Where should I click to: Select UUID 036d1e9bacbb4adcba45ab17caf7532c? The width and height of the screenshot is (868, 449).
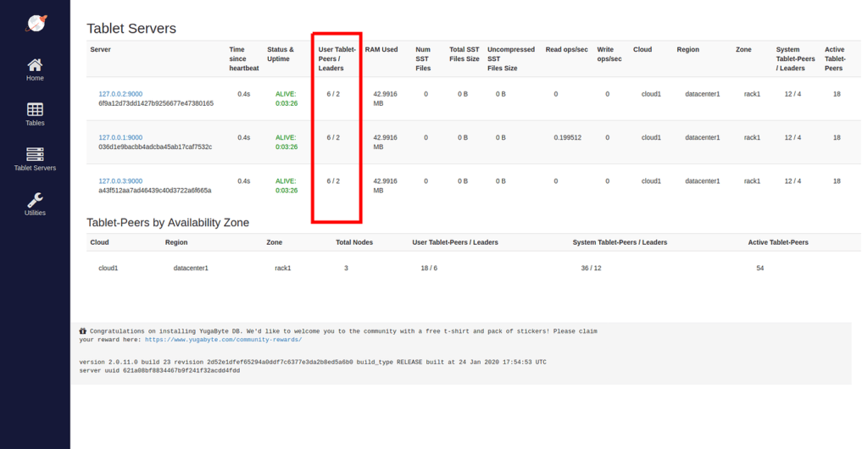tap(155, 147)
